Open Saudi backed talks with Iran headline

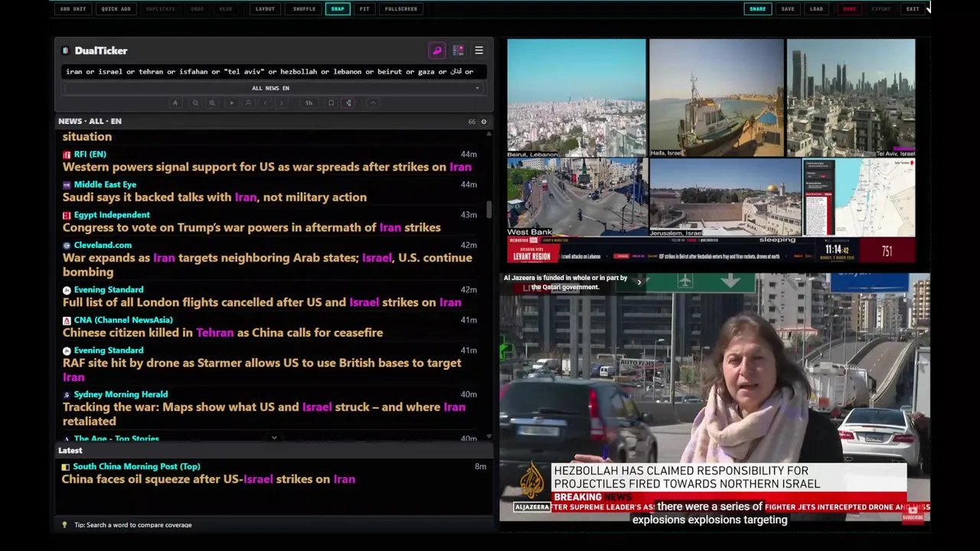(214, 197)
